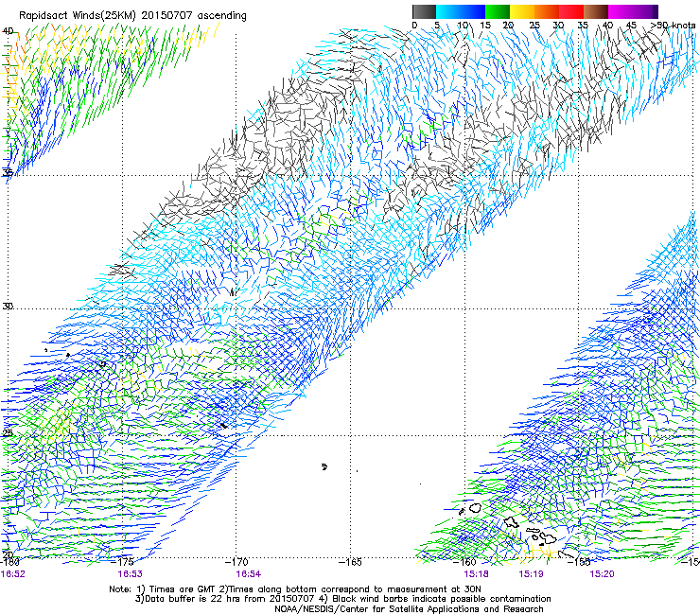
Task: Click the purple time label 16:54
Action: [x=249, y=574]
